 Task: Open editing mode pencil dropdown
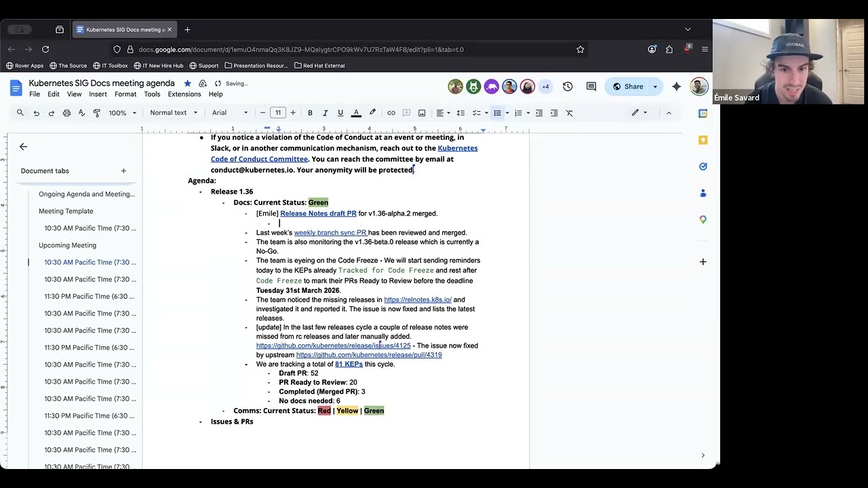pos(639,113)
